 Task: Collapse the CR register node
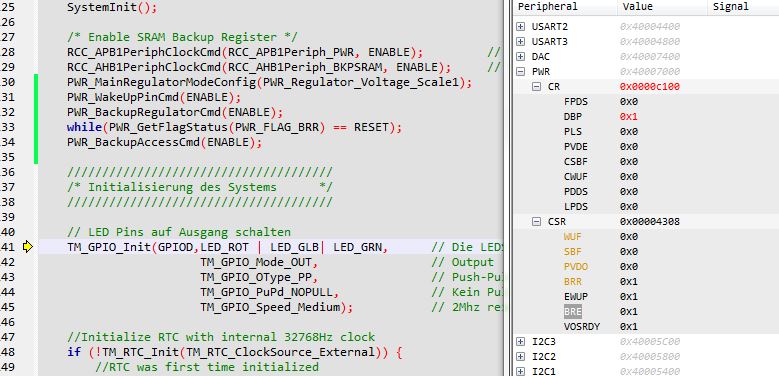pos(537,86)
